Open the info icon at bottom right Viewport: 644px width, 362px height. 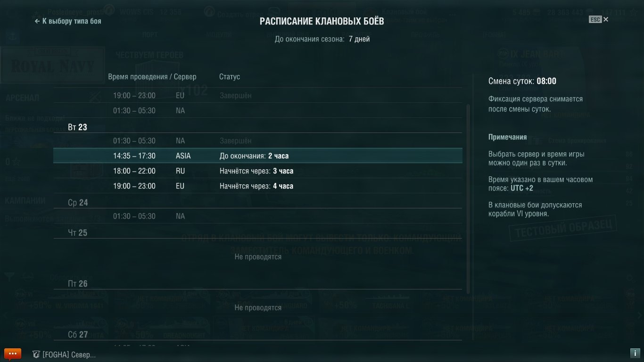[x=635, y=353]
